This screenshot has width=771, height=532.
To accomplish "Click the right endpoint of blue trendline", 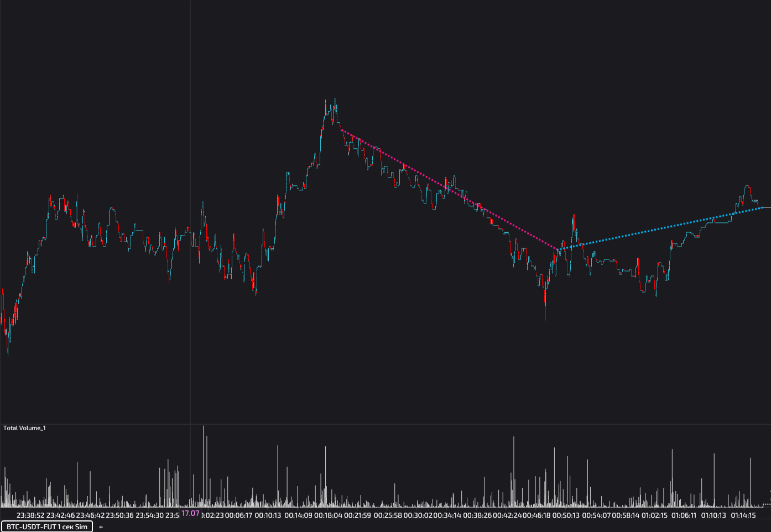I will tap(762, 208).
